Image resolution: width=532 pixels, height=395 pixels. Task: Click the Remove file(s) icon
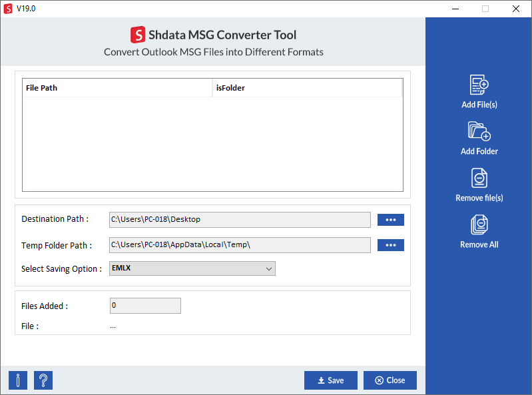[479, 178]
